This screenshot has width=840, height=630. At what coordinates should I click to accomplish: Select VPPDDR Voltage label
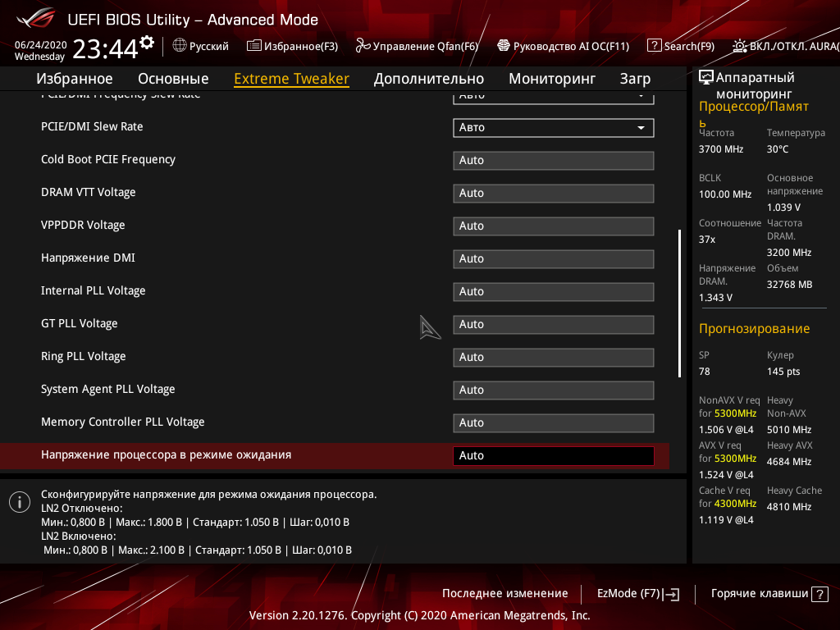83,225
